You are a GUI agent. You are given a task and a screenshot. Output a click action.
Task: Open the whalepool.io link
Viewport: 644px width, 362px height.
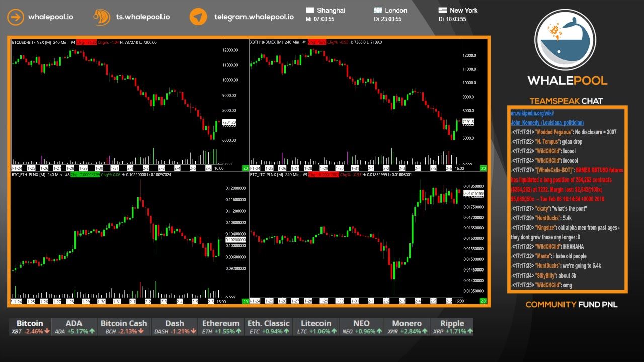(x=50, y=17)
